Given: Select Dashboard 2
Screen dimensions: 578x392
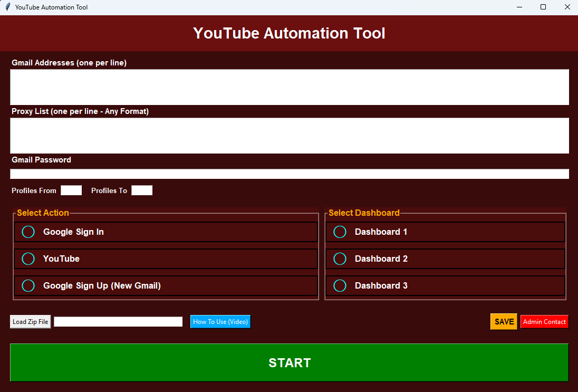Looking at the screenshot, I should click(x=445, y=259).
